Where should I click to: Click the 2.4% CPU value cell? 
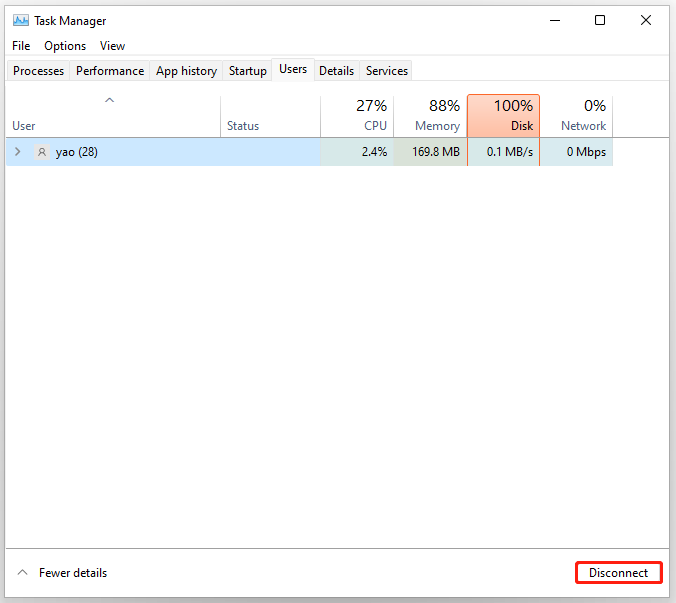pyautogui.click(x=357, y=152)
